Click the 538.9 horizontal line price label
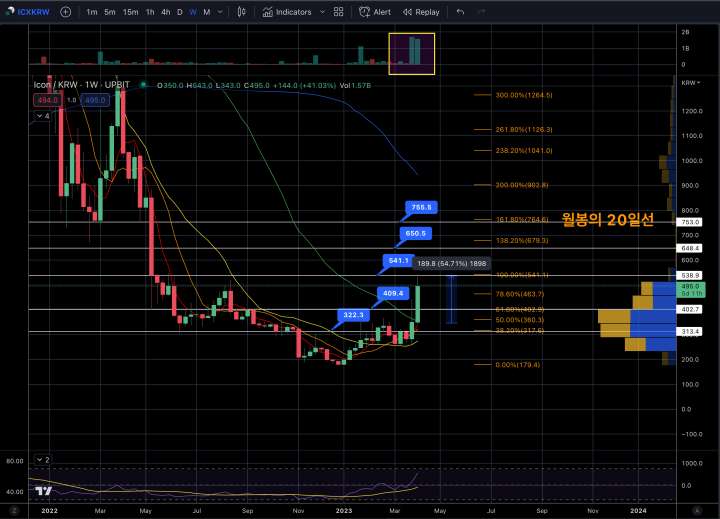Image resolution: width=720 pixels, height=519 pixels. 690,276
